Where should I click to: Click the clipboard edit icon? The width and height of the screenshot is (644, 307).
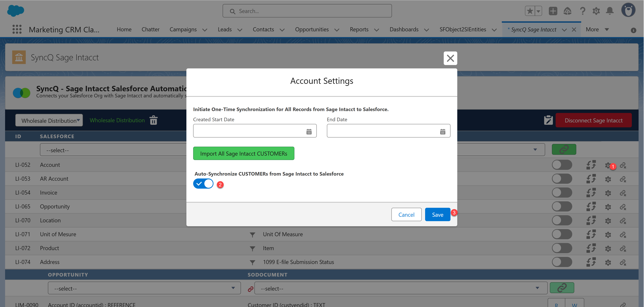548,120
